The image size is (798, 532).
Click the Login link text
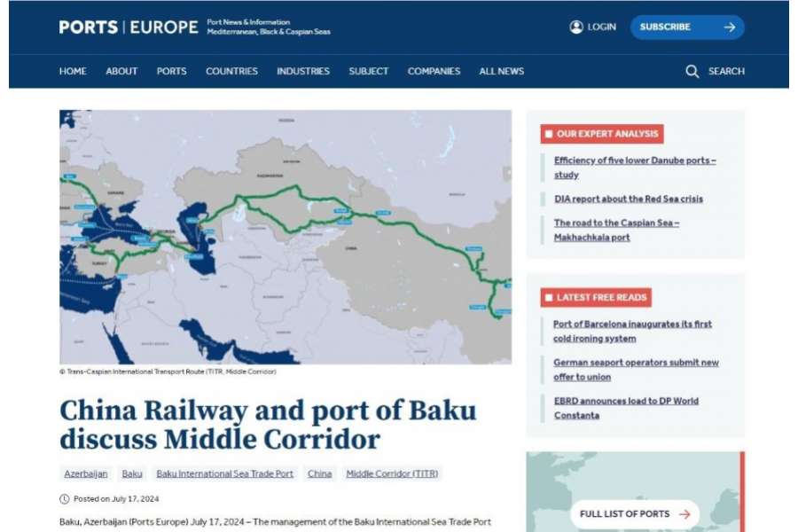601,27
